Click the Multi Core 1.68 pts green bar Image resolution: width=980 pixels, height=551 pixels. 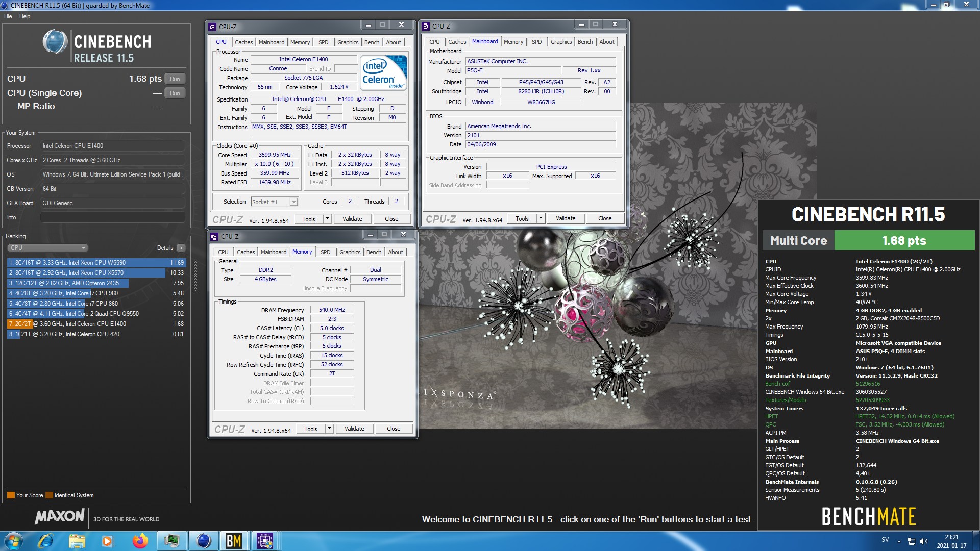pyautogui.click(x=904, y=240)
